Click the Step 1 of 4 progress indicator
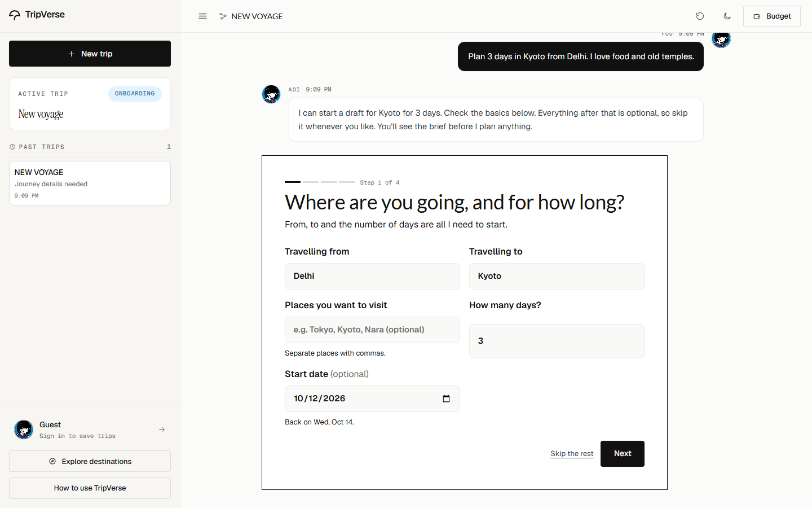The image size is (812, 508). tap(342, 182)
